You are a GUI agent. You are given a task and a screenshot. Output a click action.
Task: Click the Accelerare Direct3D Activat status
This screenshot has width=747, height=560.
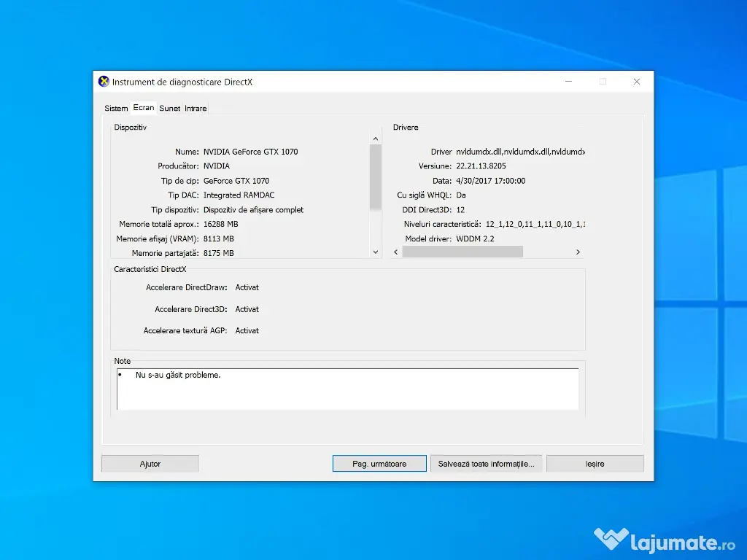247,309
